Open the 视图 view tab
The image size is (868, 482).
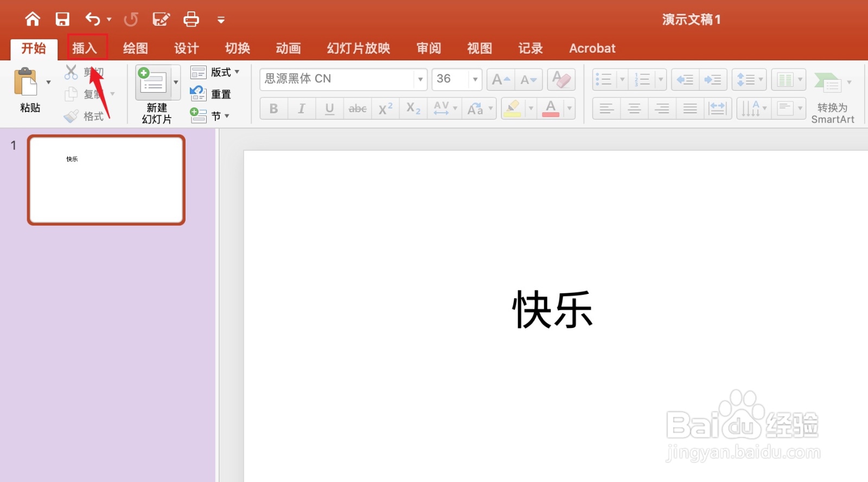tap(480, 48)
